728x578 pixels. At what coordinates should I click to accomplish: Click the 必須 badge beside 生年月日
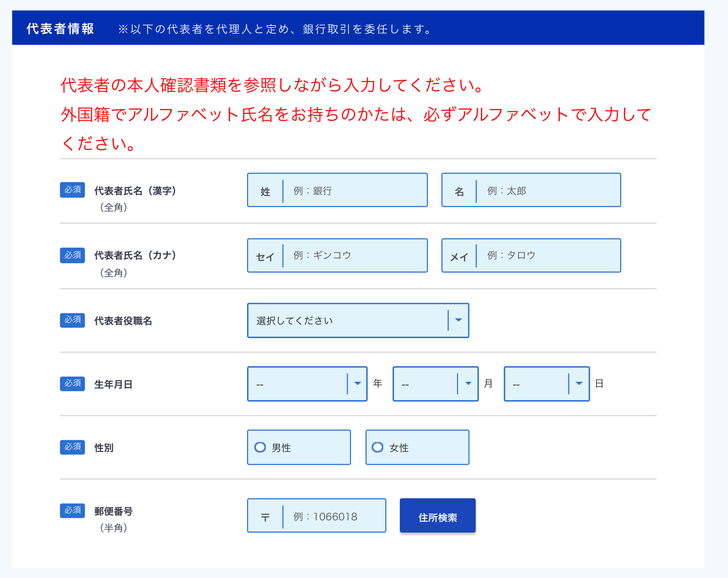tap(72, 384)
